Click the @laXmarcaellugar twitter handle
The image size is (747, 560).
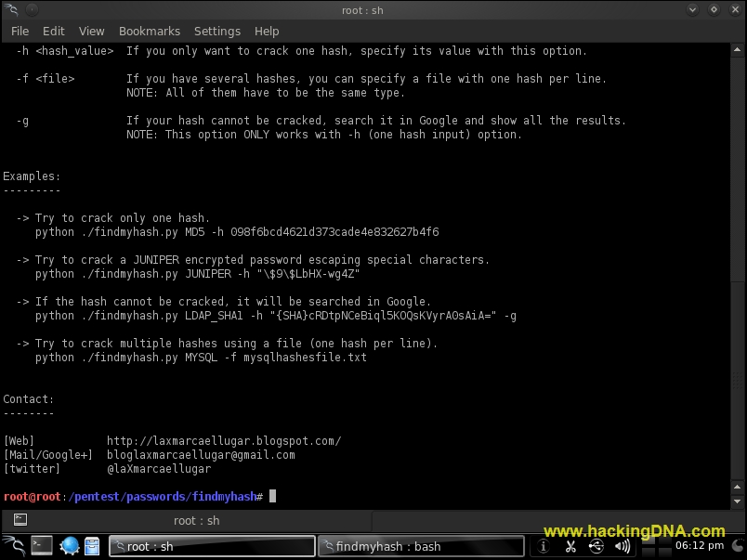[159, 469]
